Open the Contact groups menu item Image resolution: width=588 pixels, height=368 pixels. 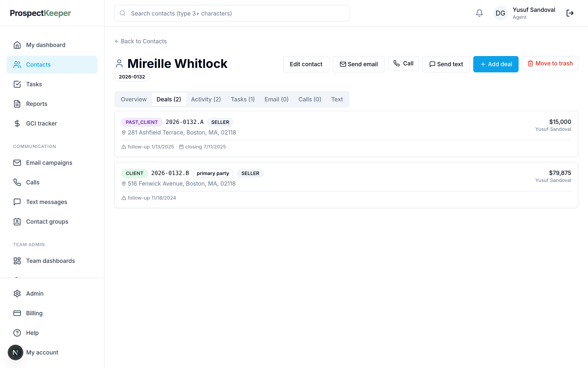point(52,221)
